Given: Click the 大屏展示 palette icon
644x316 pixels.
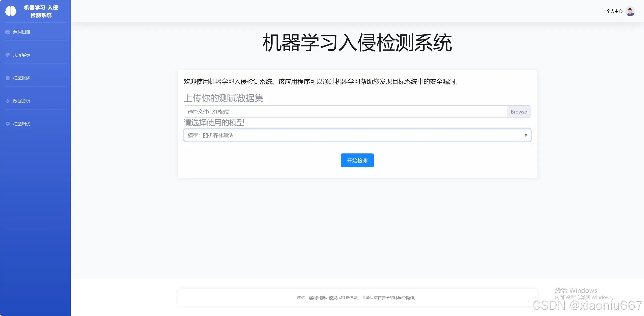Looking at the screenshot, I should pos(8,55).
